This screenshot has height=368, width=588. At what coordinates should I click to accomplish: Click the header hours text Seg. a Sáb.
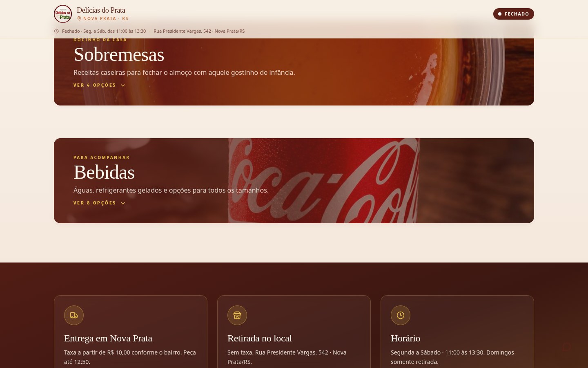coord(104,31)
